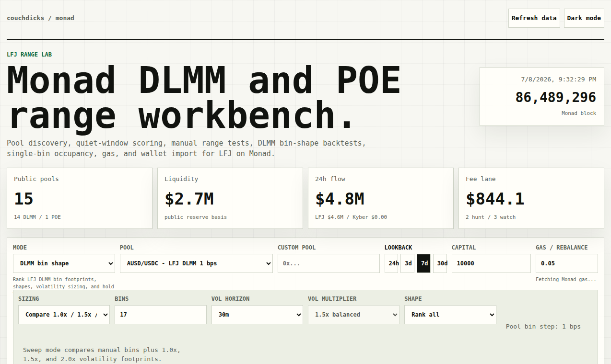The width and height of the screenshot is (611, 364).
Task: Open the POOL dropdown showing AUSD/USDC
Action: (196, 263)
